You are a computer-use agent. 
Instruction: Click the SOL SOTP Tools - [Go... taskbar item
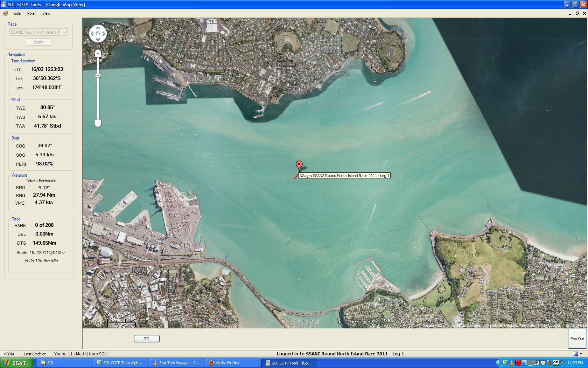click(x=289, y=363)
